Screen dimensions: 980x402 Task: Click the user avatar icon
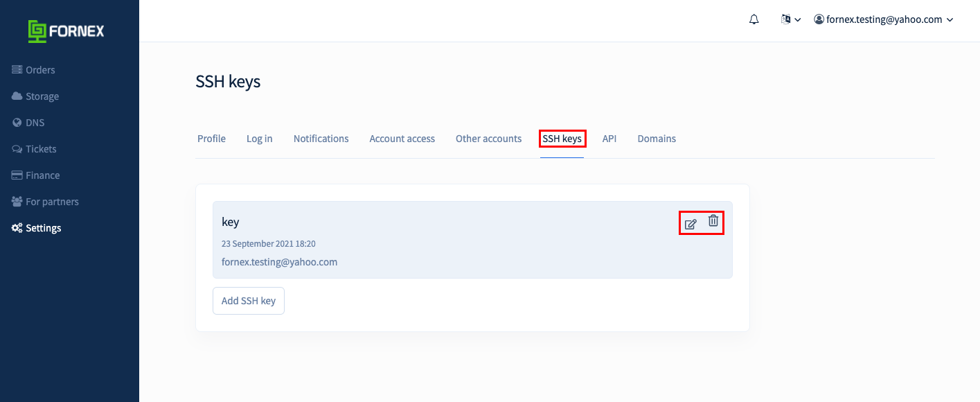click(819, 19)
